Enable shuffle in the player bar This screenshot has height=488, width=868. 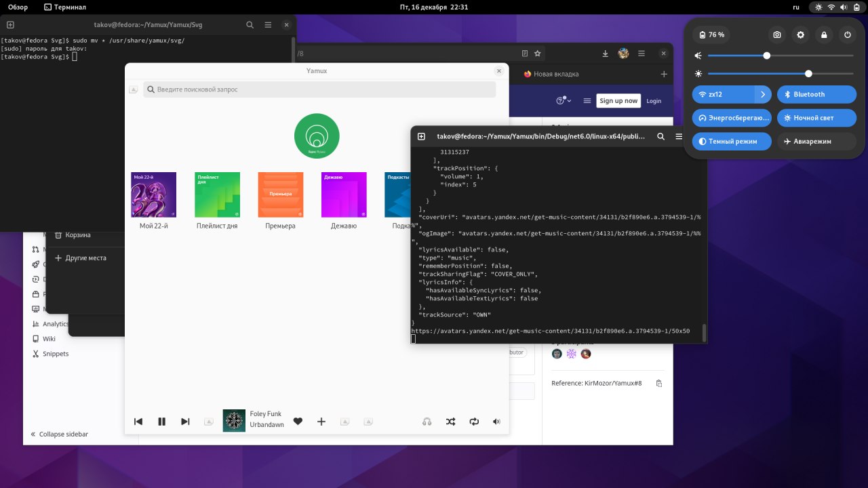coord(450,422)
